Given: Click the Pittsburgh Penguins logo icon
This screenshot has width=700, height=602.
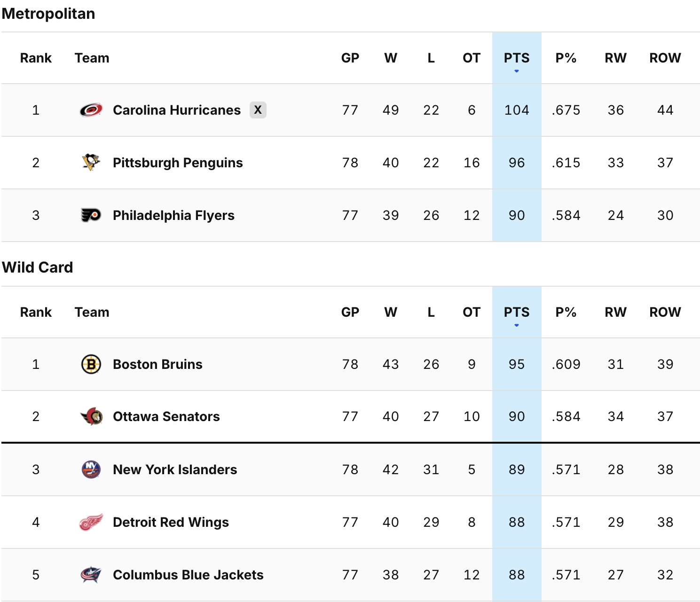Looking at the screenshot, I should [x=91, y=163].
